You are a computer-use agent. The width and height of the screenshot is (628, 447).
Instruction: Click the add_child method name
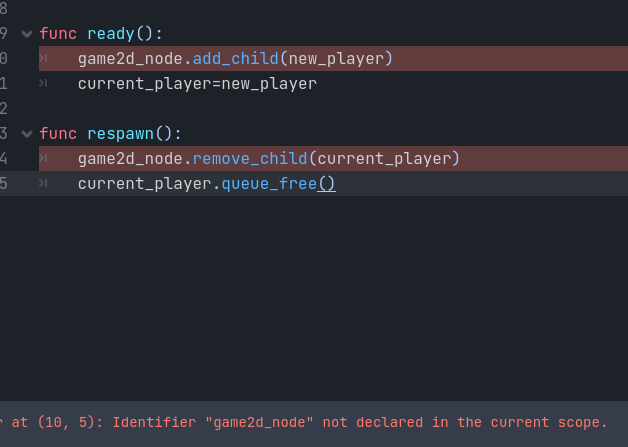[x=236, y=59]
